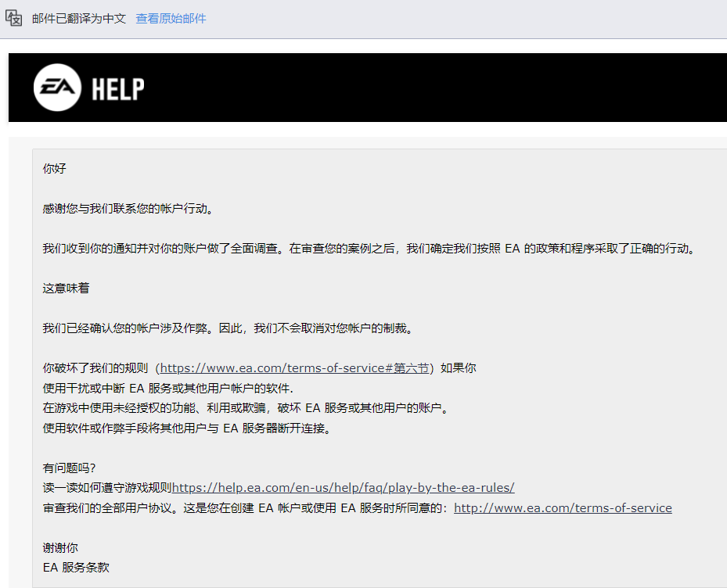The image size is (727, 588).
Task: Click the EA circular logo
Action: tap(57, 88)
